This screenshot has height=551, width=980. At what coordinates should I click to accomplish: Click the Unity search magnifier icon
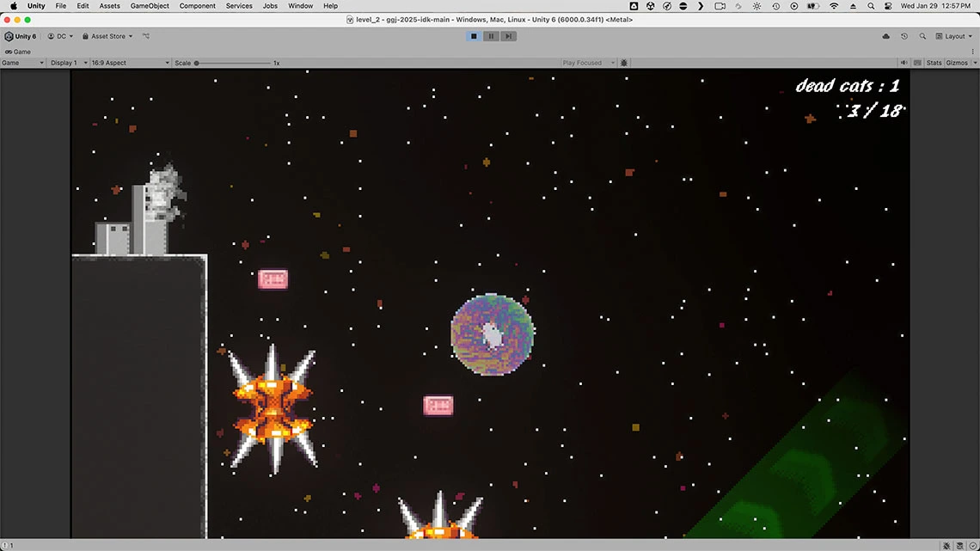[x=922, y=36]
